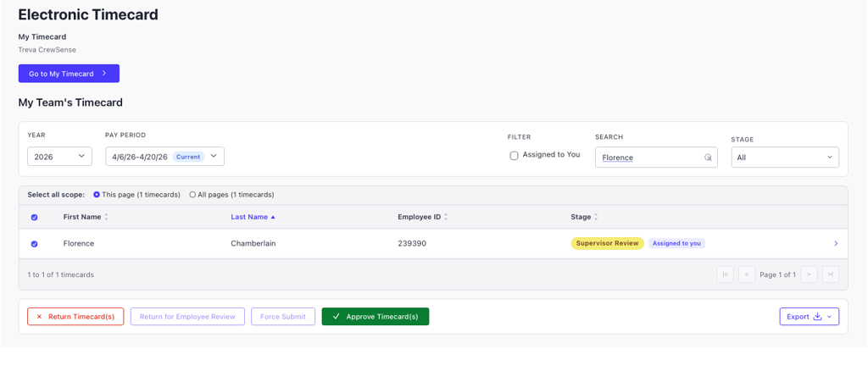
Task: Open Florence Chamberlain row details chevron
Action: click(x=835, y=243)
